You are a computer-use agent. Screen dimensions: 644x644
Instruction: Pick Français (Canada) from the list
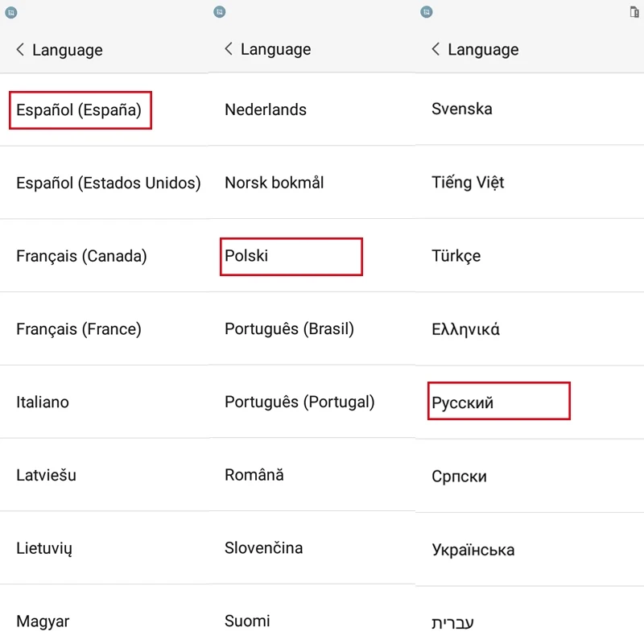pos(81,257)
